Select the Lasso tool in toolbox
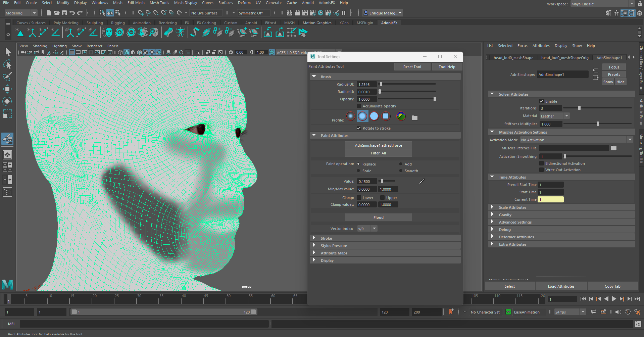Image resolution: width=644 pixels, height=337 pixels. (x=8, y=64)
